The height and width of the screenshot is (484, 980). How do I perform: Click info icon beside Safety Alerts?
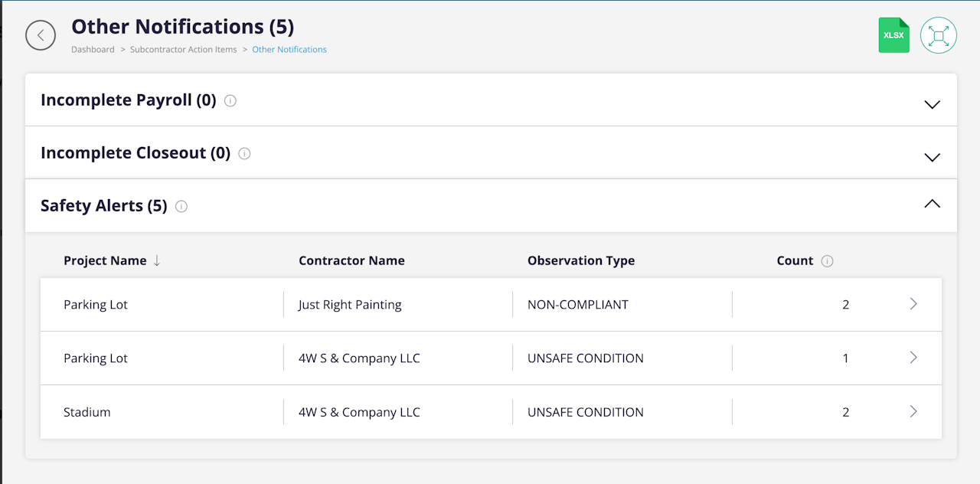[x=181, y=206]
